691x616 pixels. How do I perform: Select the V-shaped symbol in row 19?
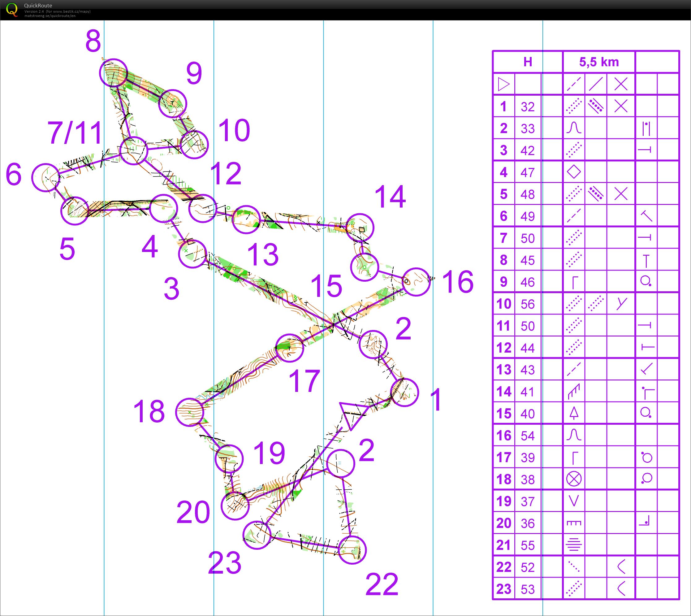point(574,501)
